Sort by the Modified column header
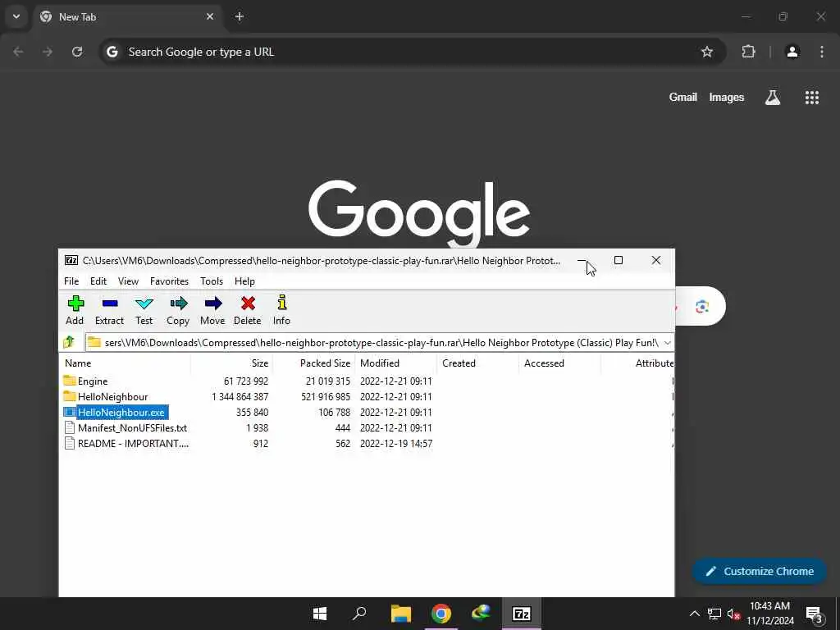The height and width of the screenshot is (630, 840). pos(396,363)
